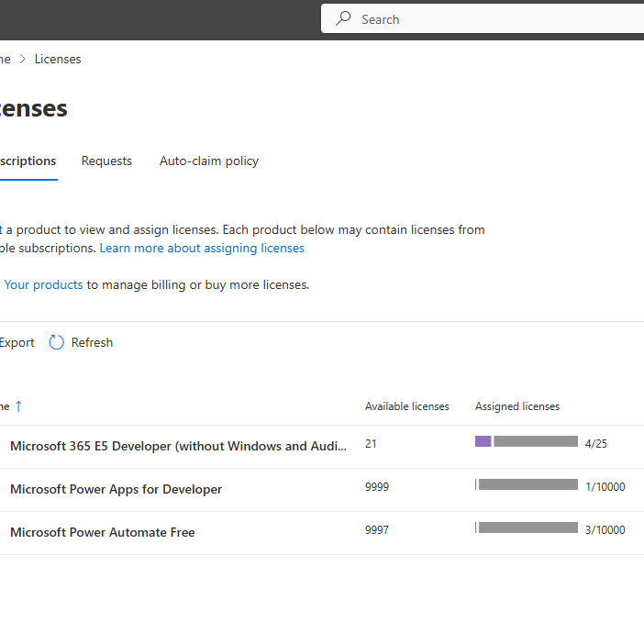The image size is (644, 644).
Task: Click the usage bar showing 1/10000
Action: pos(527,485)
